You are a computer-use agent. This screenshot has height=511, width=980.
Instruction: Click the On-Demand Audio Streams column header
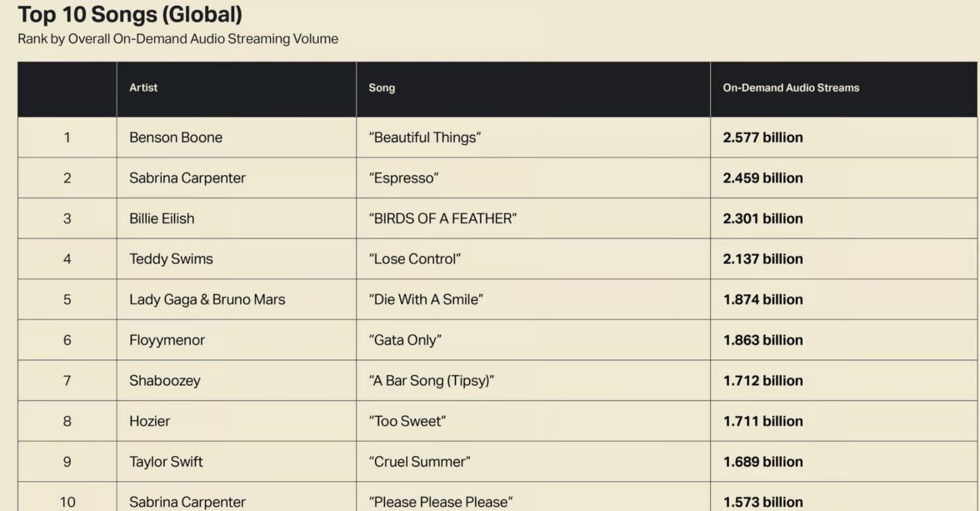pyautogui.click(x=790, y=88)
